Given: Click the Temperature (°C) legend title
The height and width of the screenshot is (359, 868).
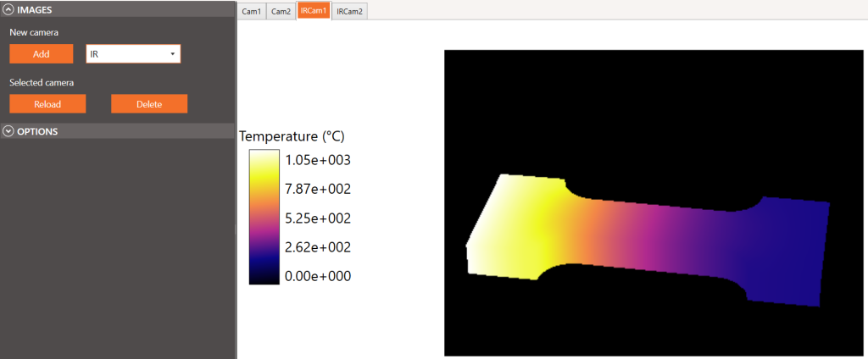Looking at the screenshot, I should tap(292, 136).
